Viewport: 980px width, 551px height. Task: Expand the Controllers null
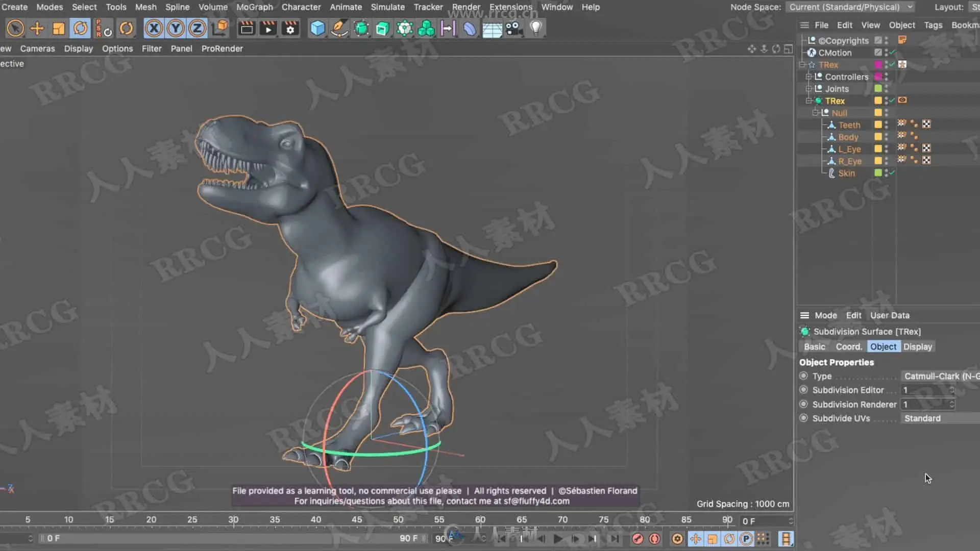click(x=808, y=77)
